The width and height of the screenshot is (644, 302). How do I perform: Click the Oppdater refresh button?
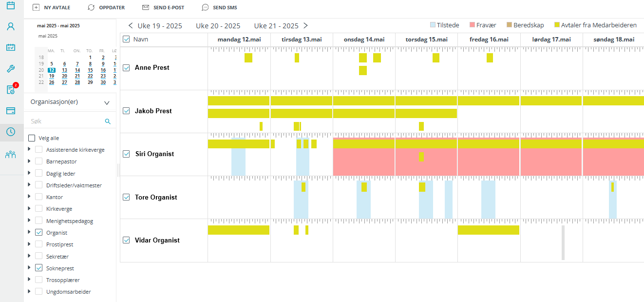pos(106,8)
